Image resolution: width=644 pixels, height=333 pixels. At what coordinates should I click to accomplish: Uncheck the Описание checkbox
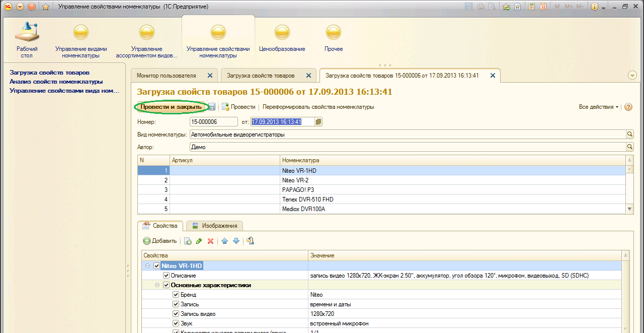(x=167, y=276)
